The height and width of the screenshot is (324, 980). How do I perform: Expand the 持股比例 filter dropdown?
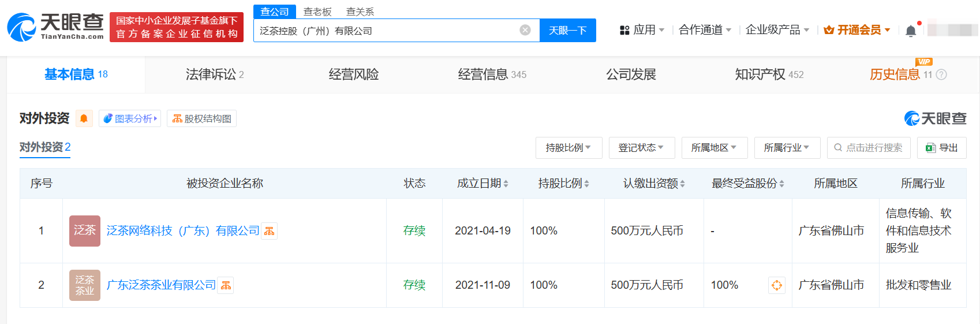tap(568, 148)
